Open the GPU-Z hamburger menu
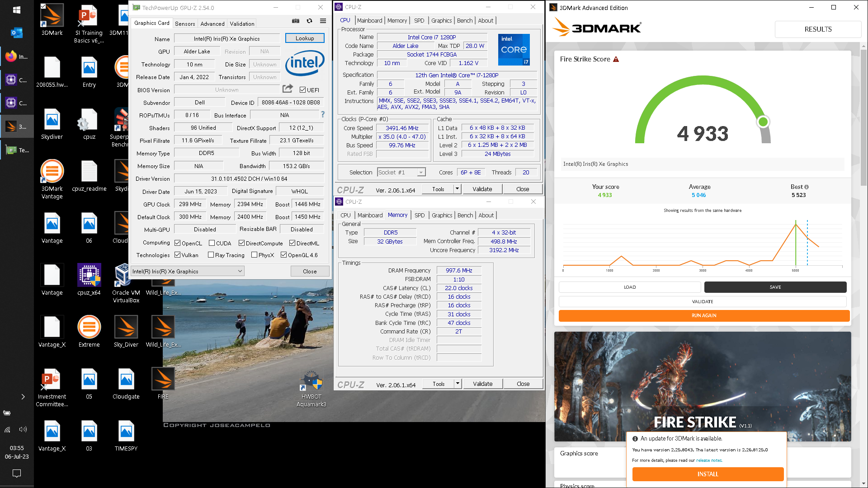Viewport: 868px width, 488px height. [323, 21]
